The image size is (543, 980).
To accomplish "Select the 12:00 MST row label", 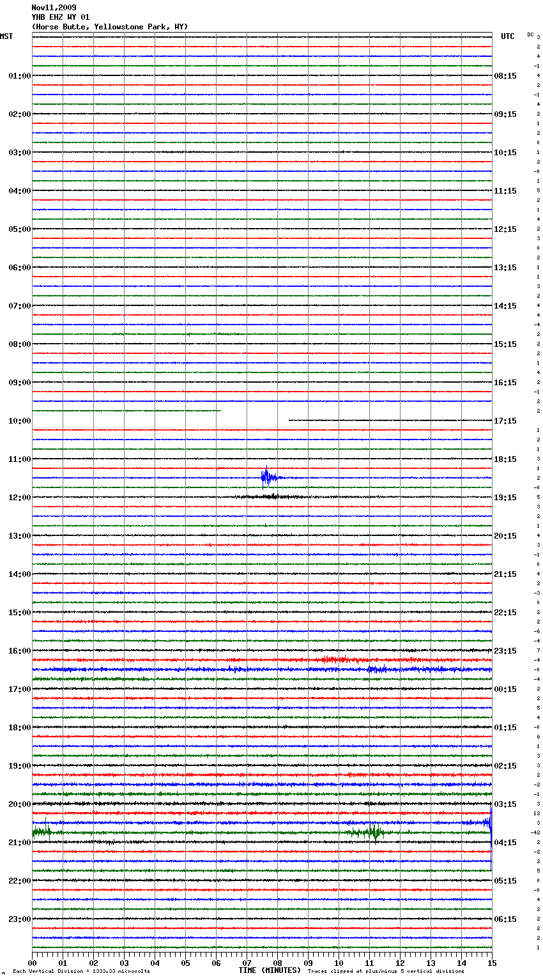I will click(20, 498).
